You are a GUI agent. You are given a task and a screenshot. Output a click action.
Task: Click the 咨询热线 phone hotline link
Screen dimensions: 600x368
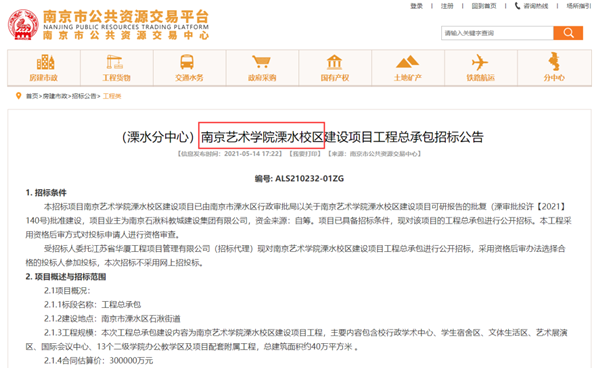[532, 6]
